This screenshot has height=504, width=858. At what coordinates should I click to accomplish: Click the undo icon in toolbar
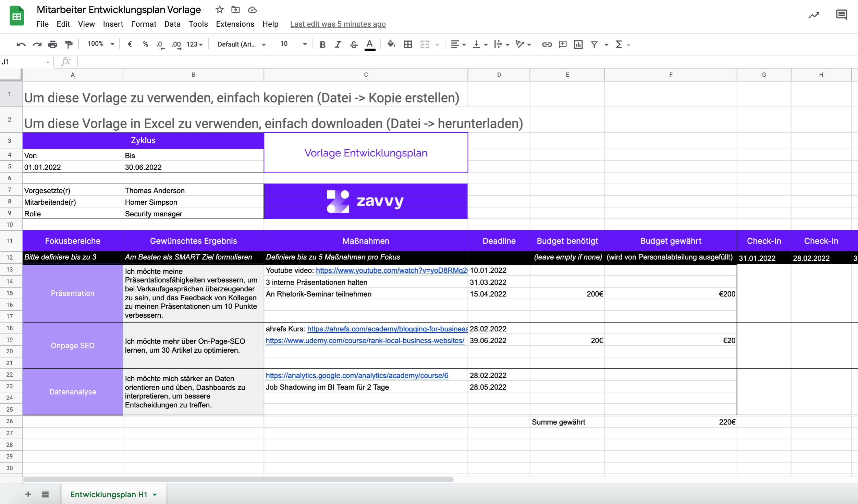(21, 44)
